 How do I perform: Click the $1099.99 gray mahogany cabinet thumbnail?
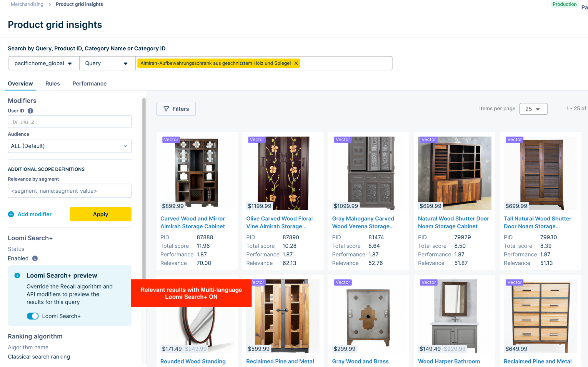369,173
